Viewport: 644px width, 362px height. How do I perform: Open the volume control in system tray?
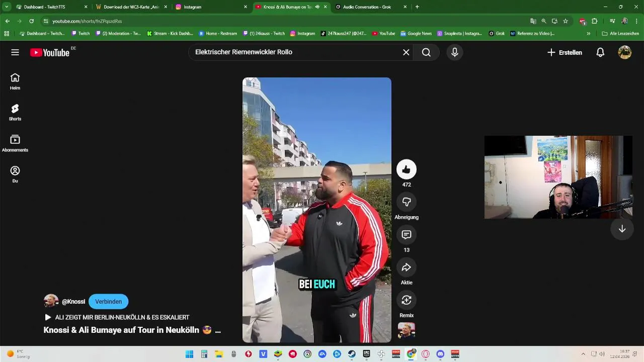[602, 354]
